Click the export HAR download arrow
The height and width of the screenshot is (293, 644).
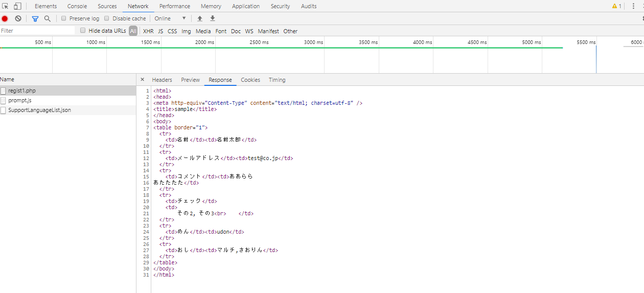point(213,18)
